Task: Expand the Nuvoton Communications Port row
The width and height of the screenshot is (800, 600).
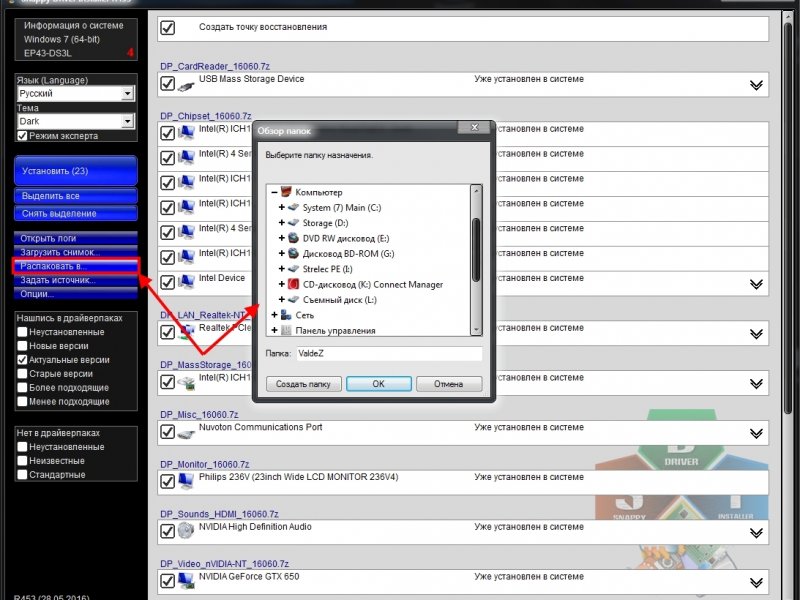Action: tap(756, 434)
